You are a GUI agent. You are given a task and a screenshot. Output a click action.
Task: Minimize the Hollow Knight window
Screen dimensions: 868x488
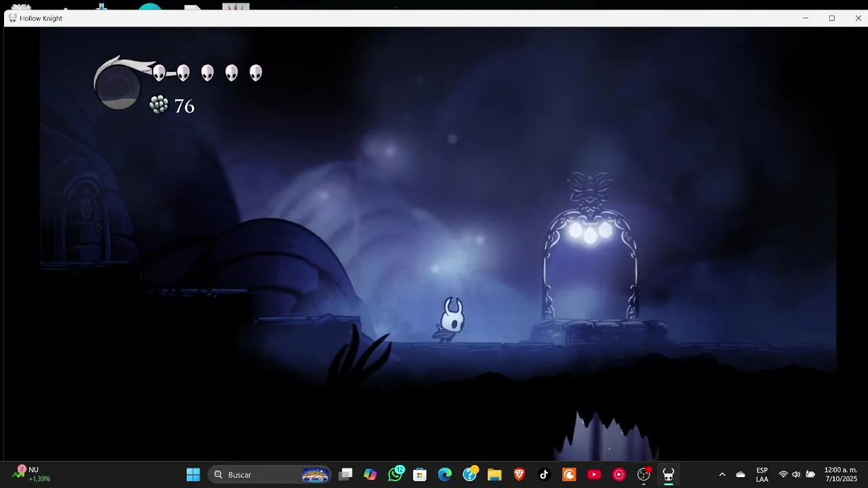(x=806, y=18)
